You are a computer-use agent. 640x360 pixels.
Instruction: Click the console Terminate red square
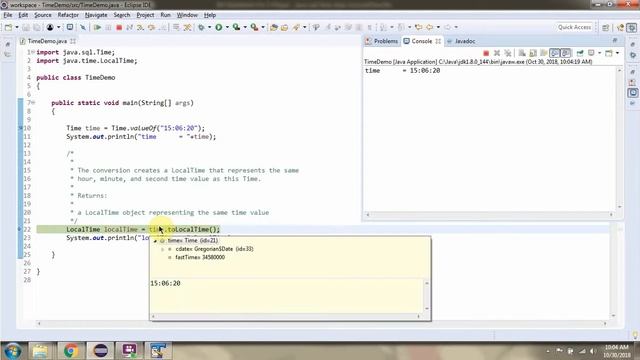click(486, 53)
